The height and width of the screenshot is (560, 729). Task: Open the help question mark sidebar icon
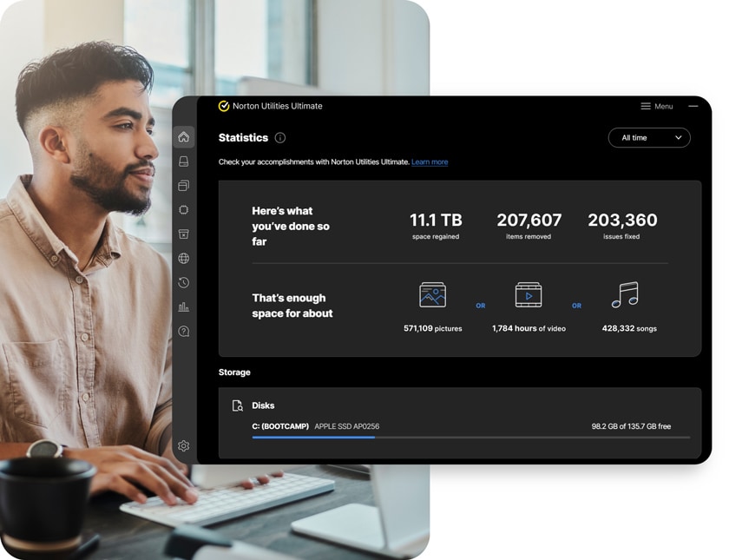[183, 332]
